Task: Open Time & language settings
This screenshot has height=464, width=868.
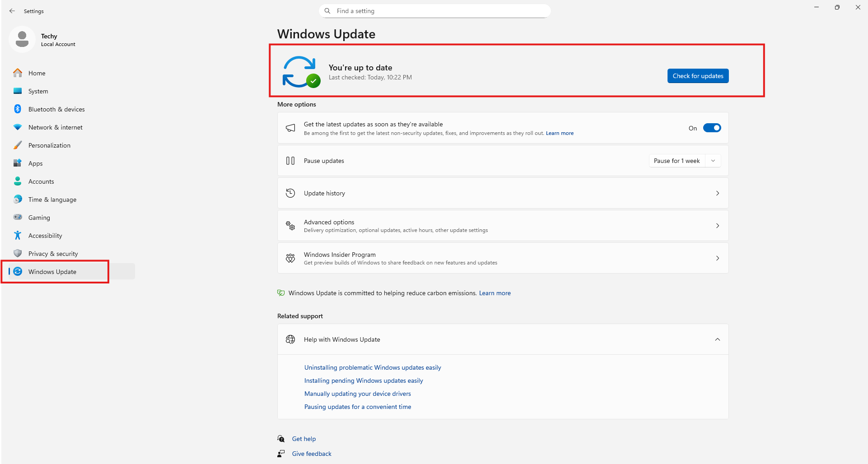Action: click(52, 200)
